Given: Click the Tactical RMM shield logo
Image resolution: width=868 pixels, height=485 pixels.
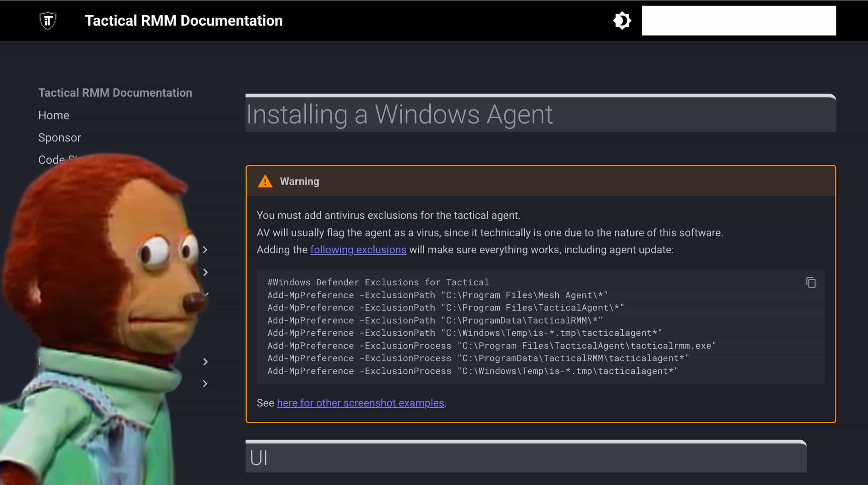Looking at the screenshot, I should [x=48, y=20].
